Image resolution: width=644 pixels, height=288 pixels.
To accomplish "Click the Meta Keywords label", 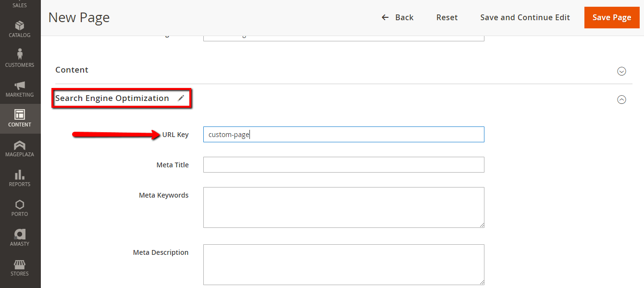I will pos(164,195).
